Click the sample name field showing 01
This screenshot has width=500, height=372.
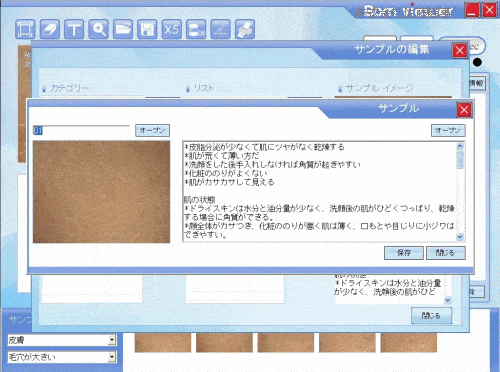click(81, 130)
